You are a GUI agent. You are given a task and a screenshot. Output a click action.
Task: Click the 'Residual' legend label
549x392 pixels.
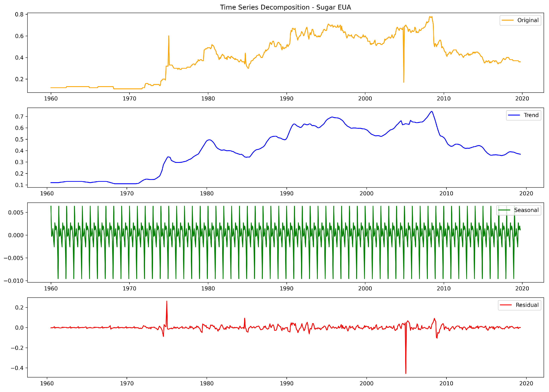pyautogui.click(x=527, y=305)
